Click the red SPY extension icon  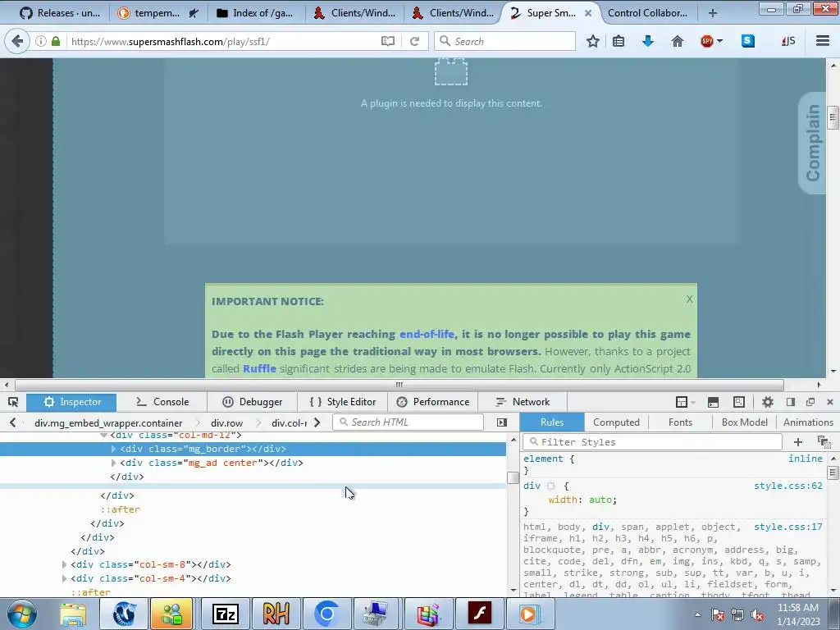point(706,41)
